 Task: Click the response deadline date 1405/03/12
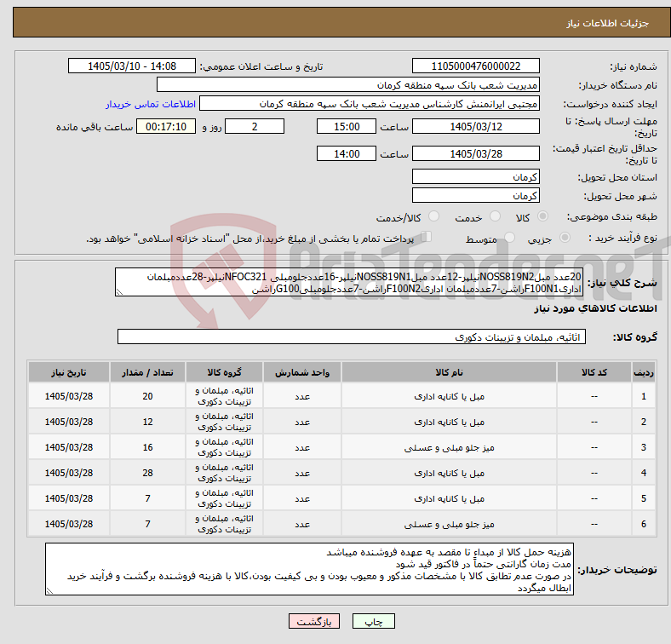pyautogui.click(x=476, y=126)
